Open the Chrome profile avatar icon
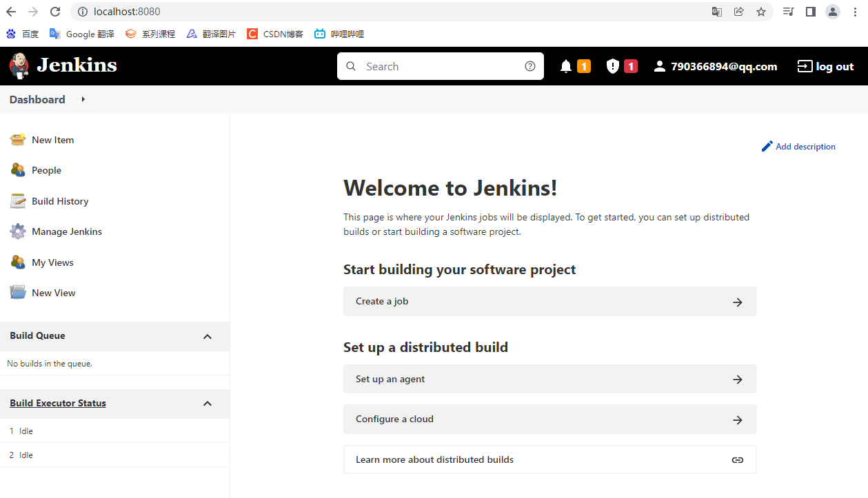This screenshot has width=868, height=498. point(833,12)
